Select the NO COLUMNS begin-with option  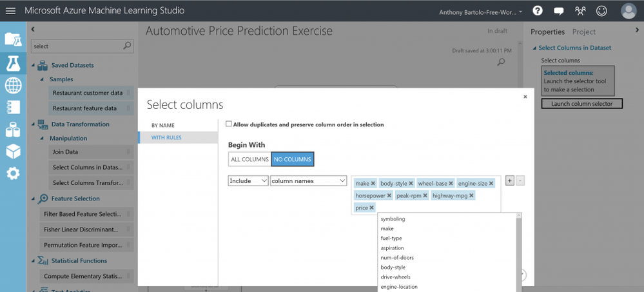pos(293,159)
